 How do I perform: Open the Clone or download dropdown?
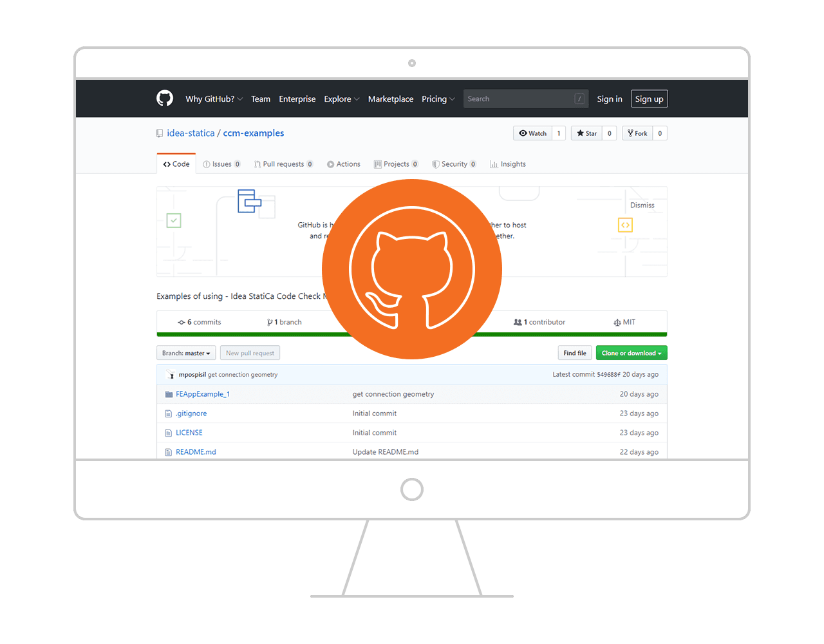[x=632, y=353]
